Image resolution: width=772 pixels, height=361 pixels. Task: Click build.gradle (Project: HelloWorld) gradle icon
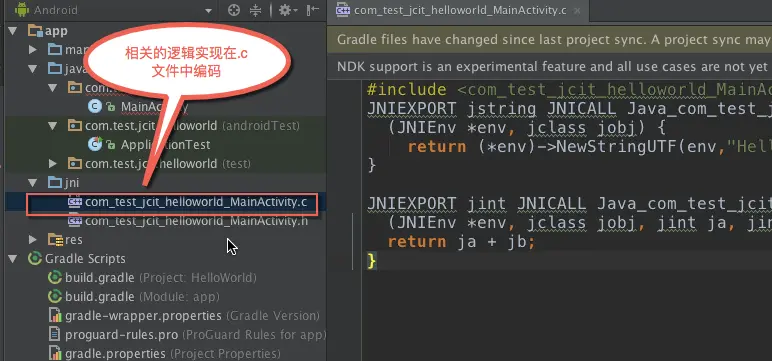click(x=55, y=278)
